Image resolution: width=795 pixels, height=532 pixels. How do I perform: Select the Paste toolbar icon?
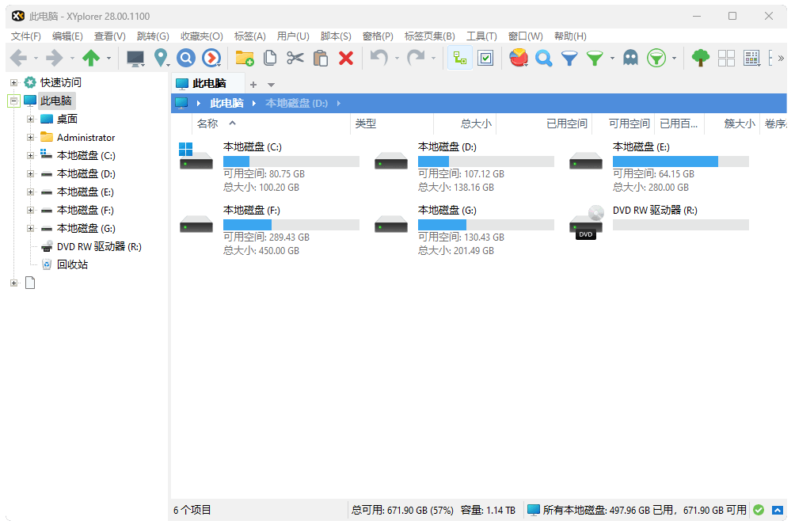point(319,58)
